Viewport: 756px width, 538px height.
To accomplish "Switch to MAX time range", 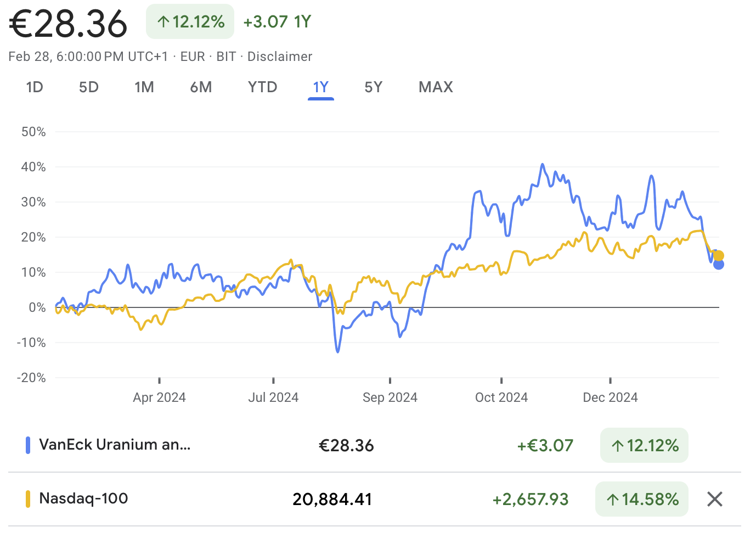I will coord(436,87).
